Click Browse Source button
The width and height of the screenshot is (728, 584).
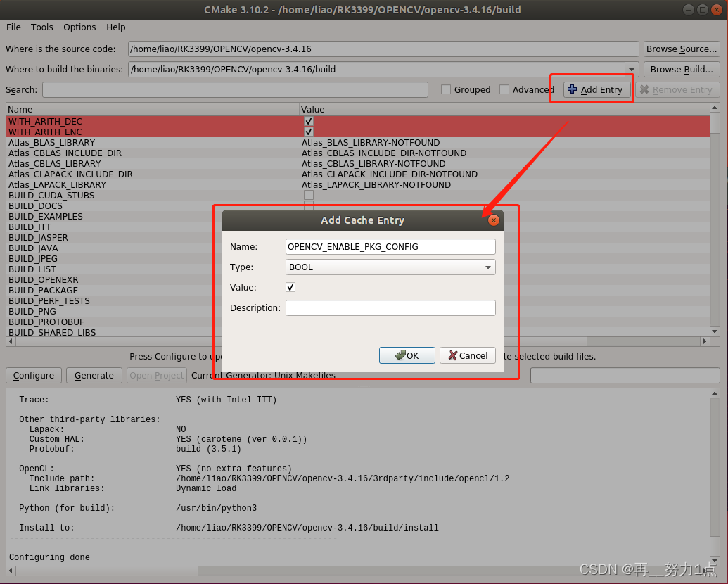(x=682, y=49)
